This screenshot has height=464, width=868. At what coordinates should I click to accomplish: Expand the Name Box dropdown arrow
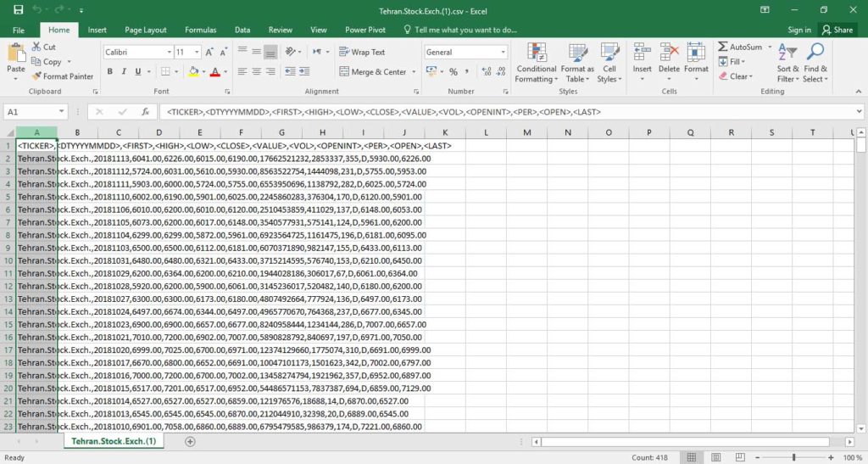pyautogui.click(x=63, y=111)
